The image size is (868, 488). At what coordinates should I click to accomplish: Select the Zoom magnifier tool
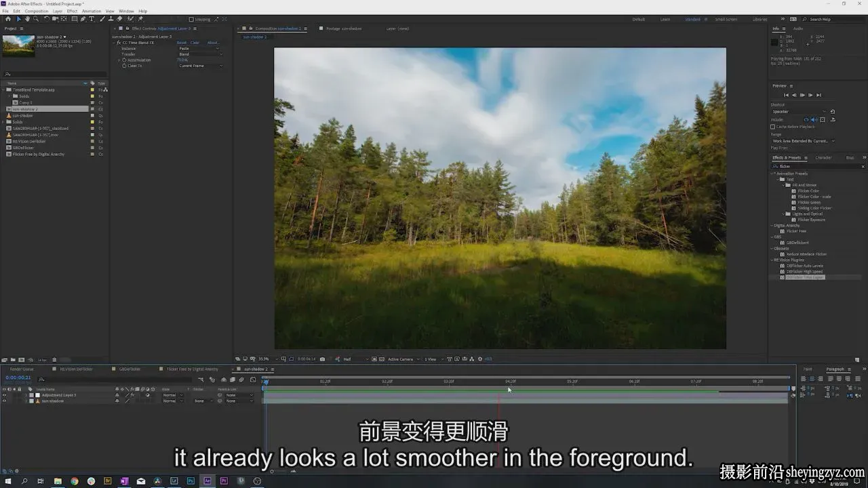pos(36,19)
